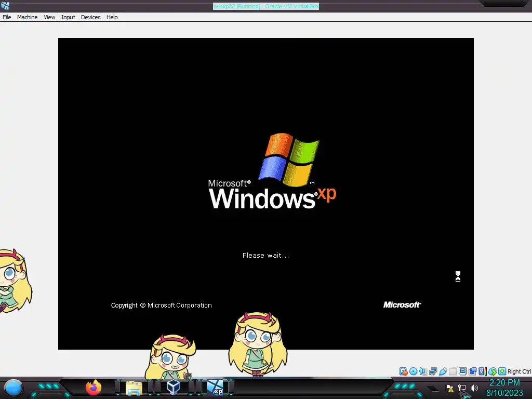Click the optical disc drive indicator icon
This screenshot has height=399, width=532.
(x=413, y=371)
